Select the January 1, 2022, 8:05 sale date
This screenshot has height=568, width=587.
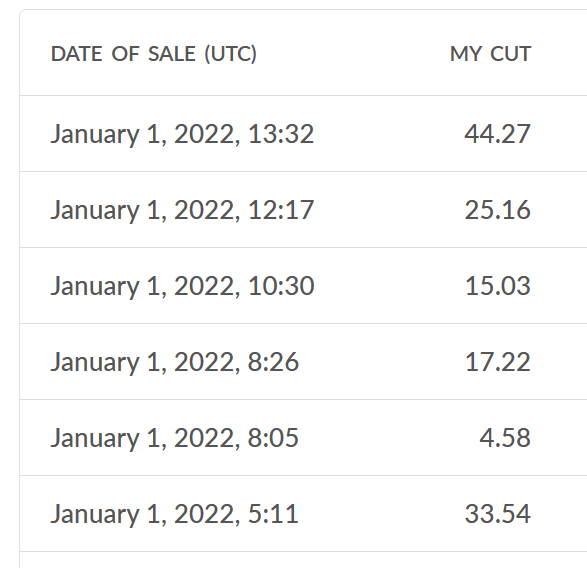point(174,437)
